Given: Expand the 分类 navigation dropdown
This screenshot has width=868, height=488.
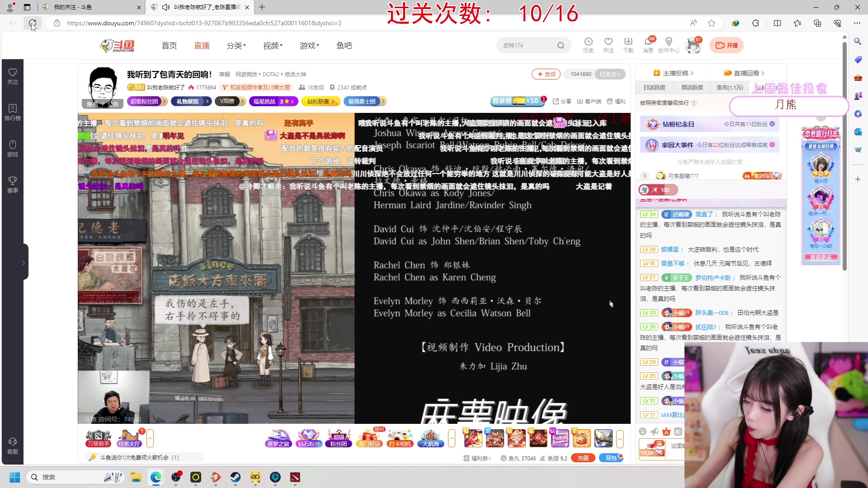Looking at the screenshot, I should pyautogui.click(x=236, y=46).
